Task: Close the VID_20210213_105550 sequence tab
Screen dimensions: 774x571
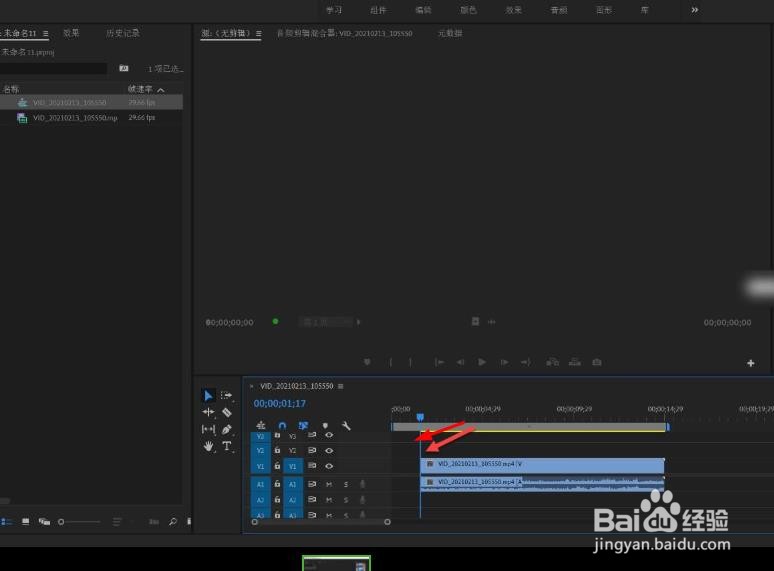Action: click(x=251, y=386)
